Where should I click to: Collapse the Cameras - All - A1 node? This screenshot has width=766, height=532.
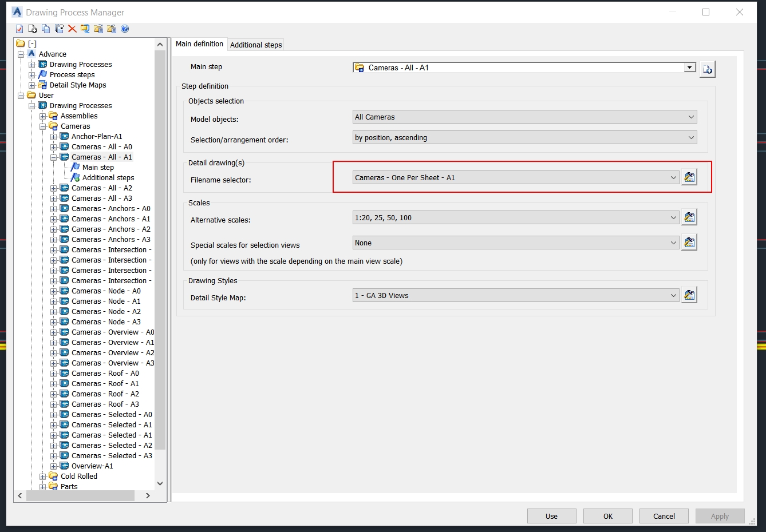(53, 157)
